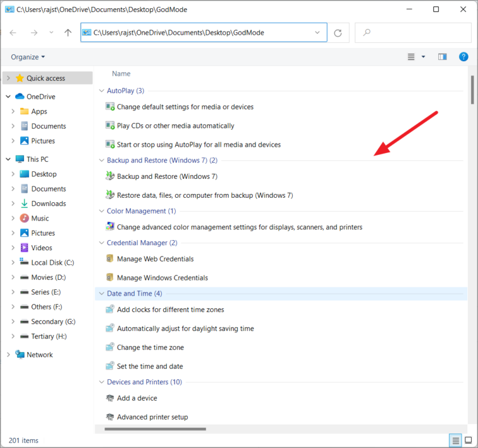Open Local Disk (C:)
Viewport: 478px width, 448px height.
point(52,263)
